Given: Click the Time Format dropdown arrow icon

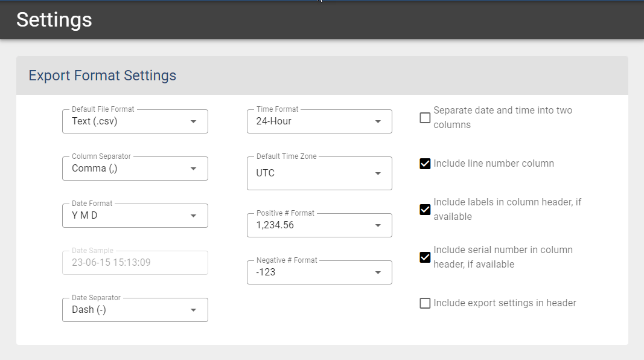Looking at the screenshot, I should [378, 121].
